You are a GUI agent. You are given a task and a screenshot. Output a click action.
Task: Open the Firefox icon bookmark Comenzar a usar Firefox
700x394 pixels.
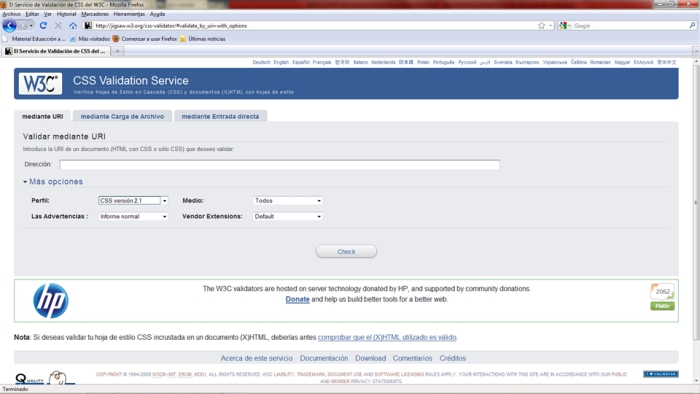(144, 39)
